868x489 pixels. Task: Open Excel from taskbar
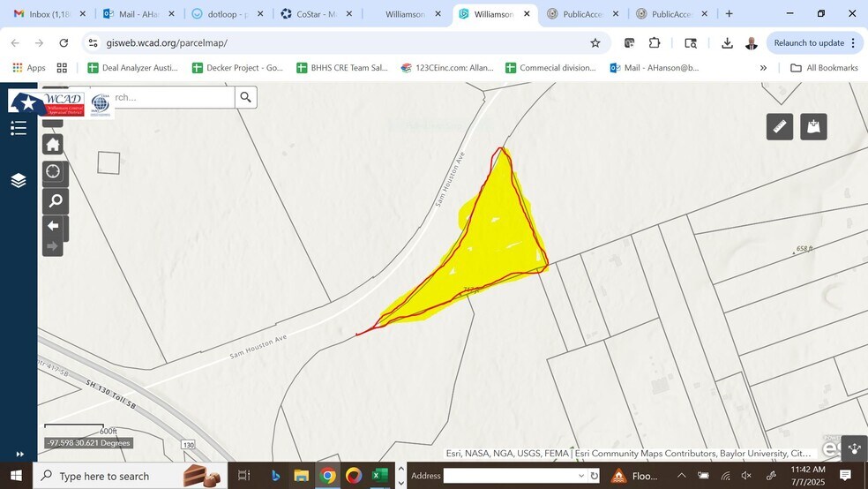pos(379,476)
